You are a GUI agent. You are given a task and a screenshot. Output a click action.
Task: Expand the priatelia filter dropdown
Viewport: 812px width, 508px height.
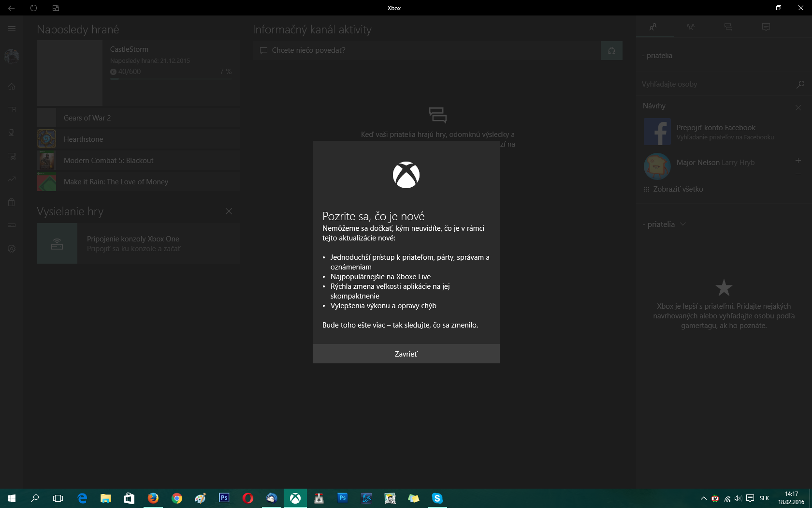(x=665, y=224)
